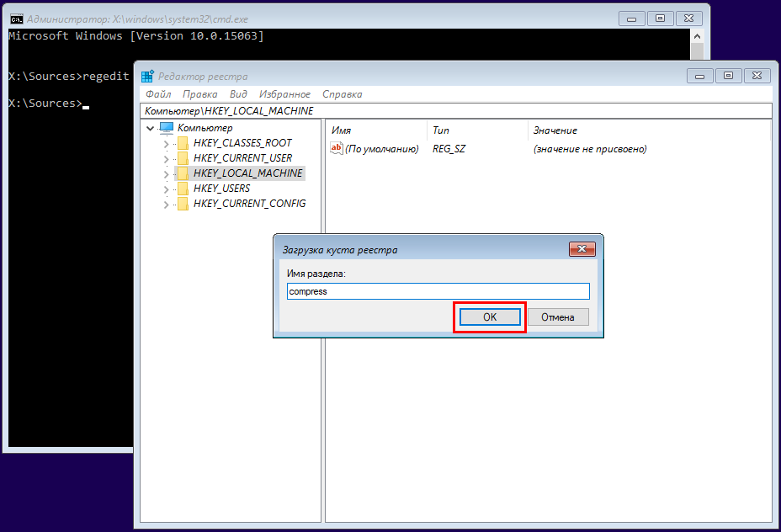The height and width of the screenshot is (532, 781).
Task: Select the HKEY_LOCAL_MACHINE tree label
Action: 247,173
